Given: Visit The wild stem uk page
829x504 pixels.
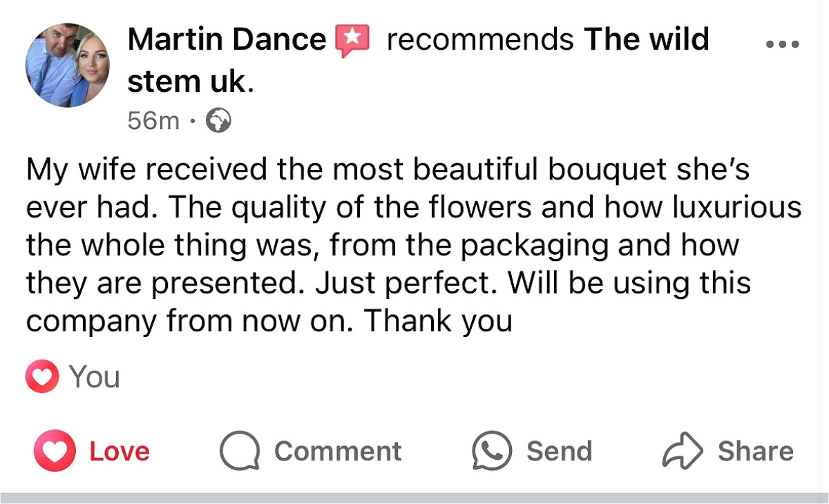Looking at the screenshot, I should click(419, 61).
